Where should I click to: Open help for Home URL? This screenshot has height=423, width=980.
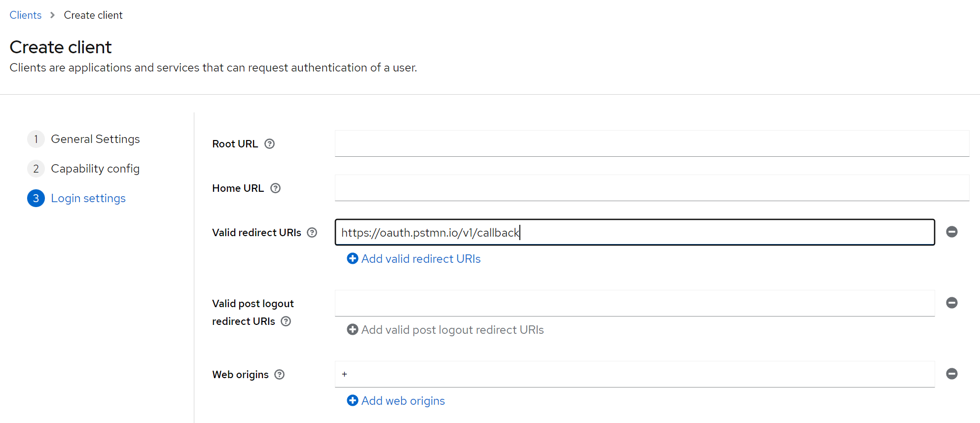tap(276, 188)
